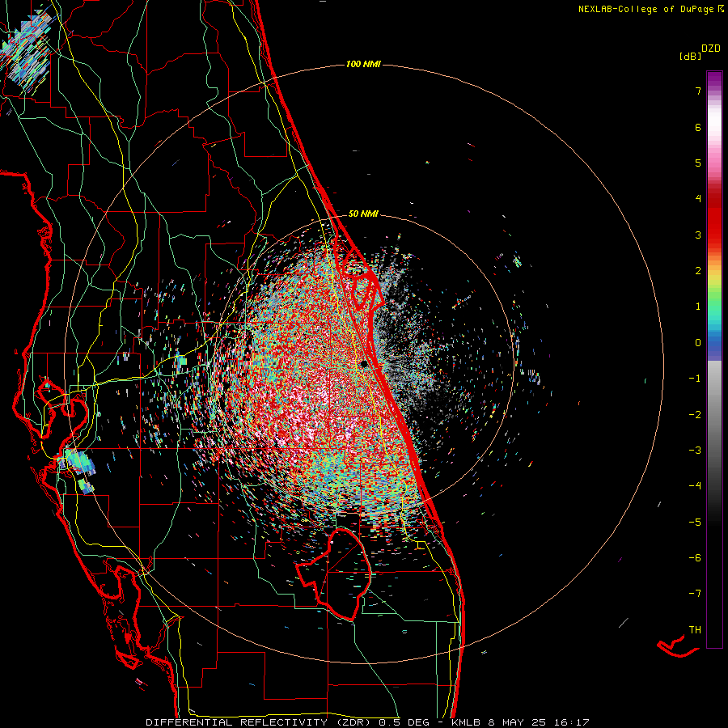Click the 50 NMI range ring label
The width and height of the screenshot is (728, 728).
click(x=363, y=214)
